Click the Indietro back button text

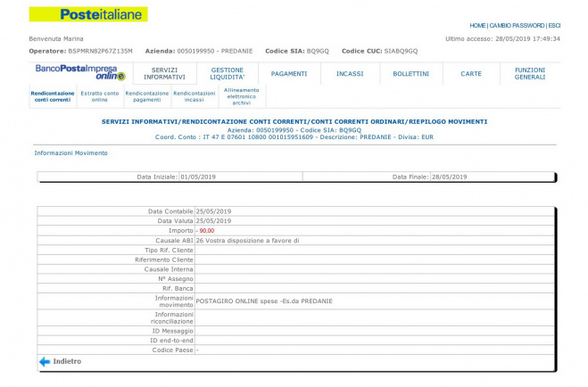coord(67,361)
